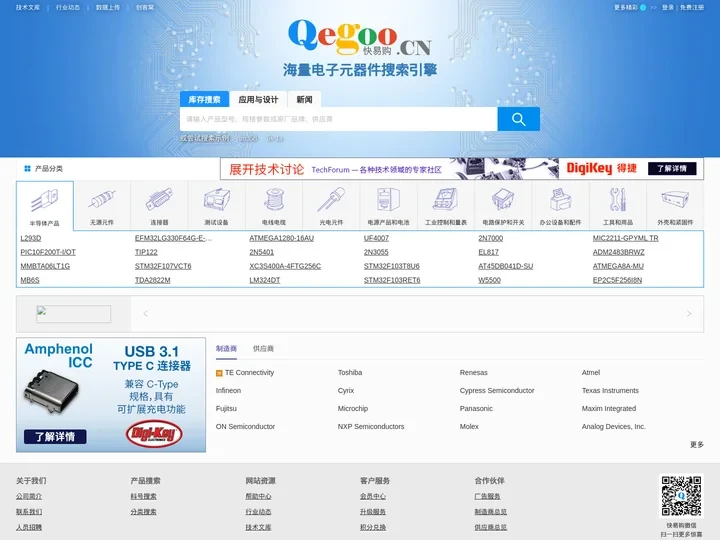Open footer link 广告服务
Screen dimensions: 720x540
click(487, 496)
